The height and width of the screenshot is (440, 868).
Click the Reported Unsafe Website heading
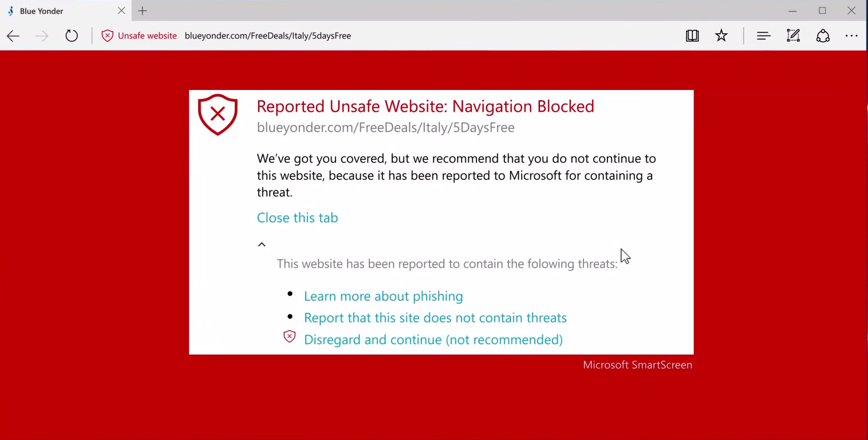[425, 107]
